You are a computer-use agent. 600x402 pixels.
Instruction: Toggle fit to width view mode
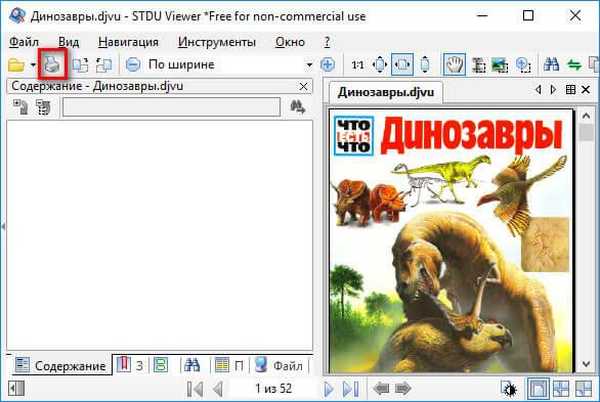[402, 64]
